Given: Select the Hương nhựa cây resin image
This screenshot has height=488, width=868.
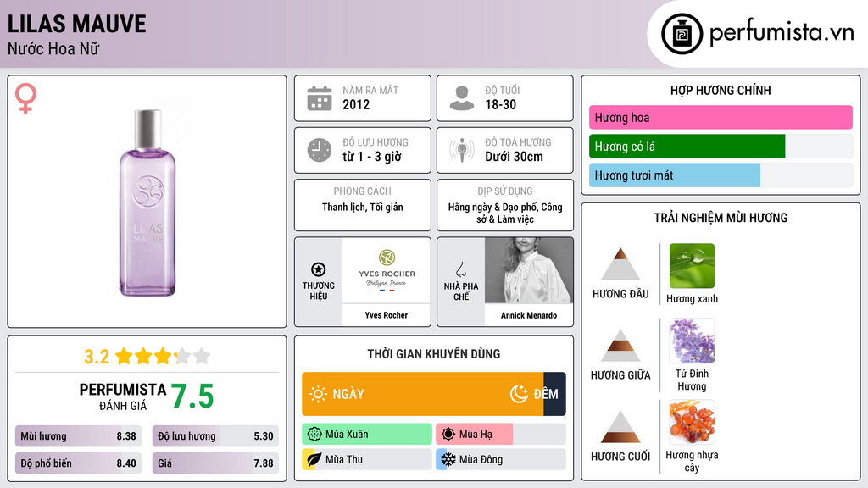Looking at the screenshot, I should pyautogui.click(x=692, y=422).
